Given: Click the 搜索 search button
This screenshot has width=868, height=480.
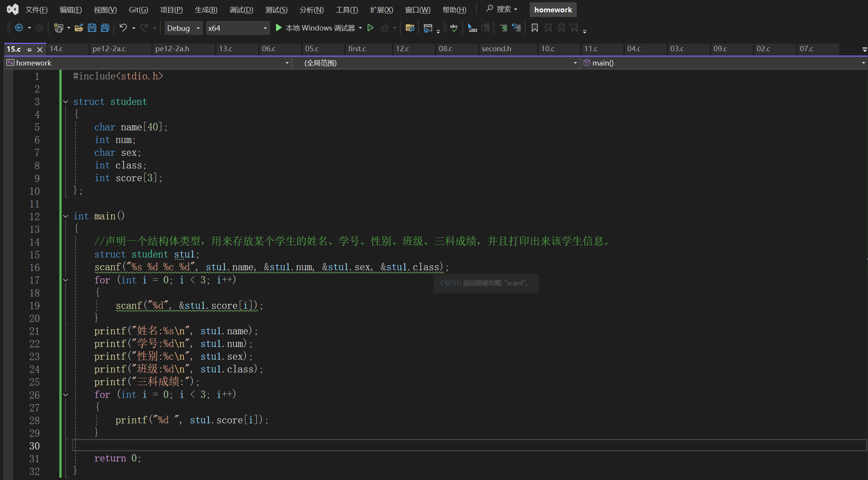Looking at the screenshot, I should pyautogui.click(x=502, y=9).
